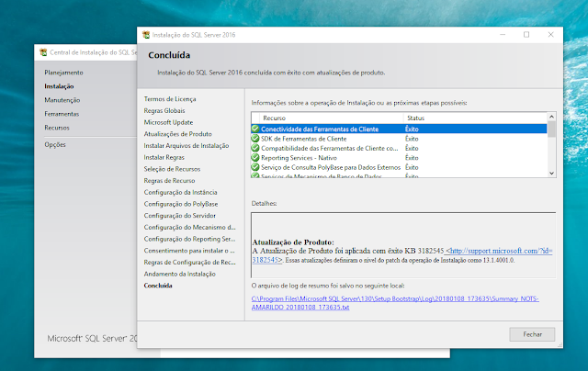Select the Serviço de Consulta PolyBase row
Screen dimensions: 588x371
click(x=399, y=167)
